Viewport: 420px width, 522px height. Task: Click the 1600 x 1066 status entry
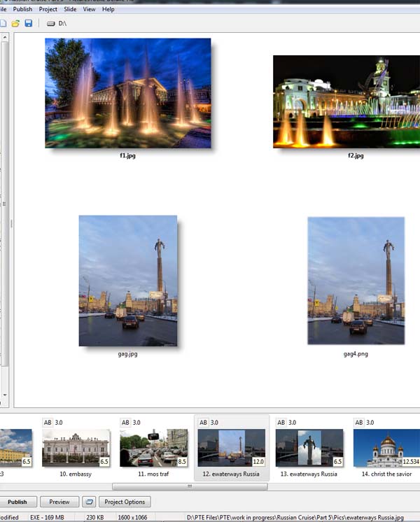point(132,517)
